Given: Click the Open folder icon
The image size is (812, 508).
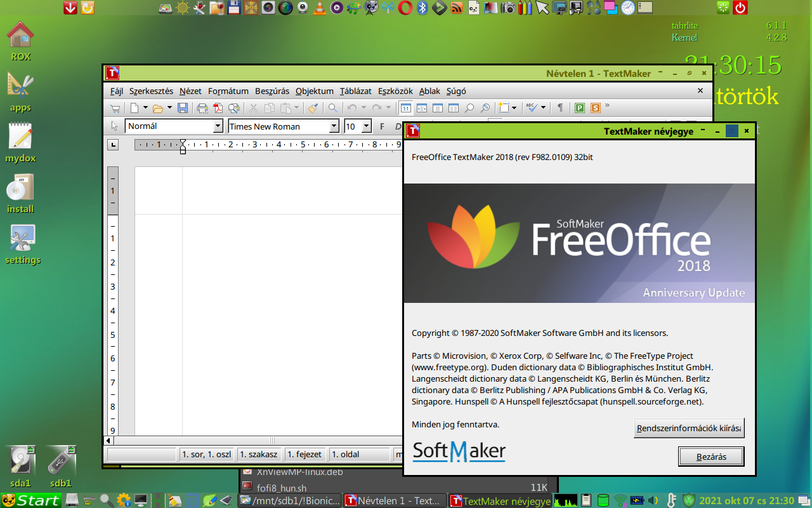Looking at the screenshot, I should point(158,108).
